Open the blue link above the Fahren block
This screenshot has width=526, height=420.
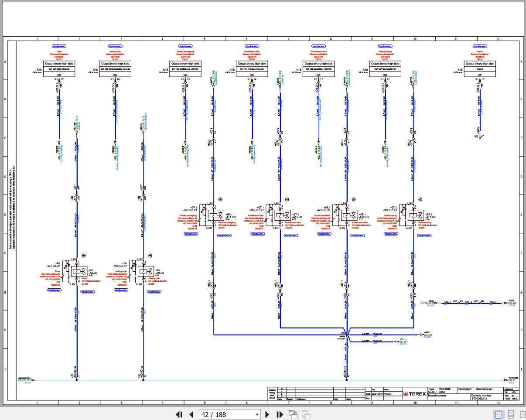point(59,46)
